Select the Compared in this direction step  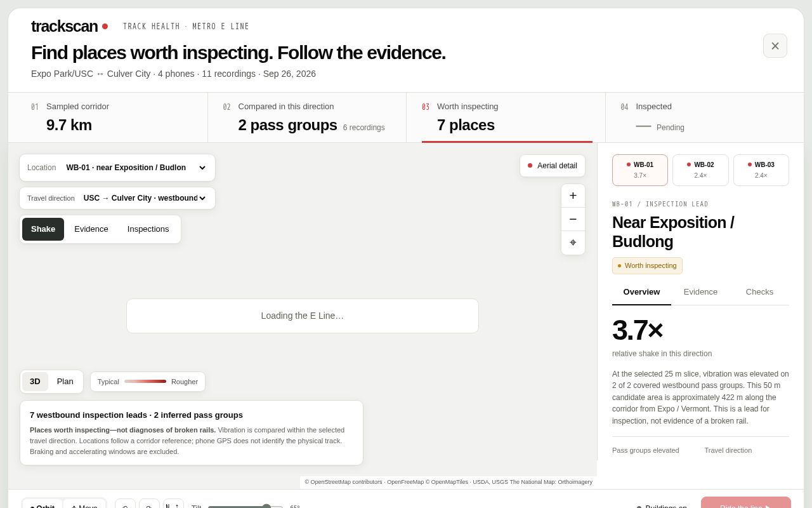tap(307, 117)
